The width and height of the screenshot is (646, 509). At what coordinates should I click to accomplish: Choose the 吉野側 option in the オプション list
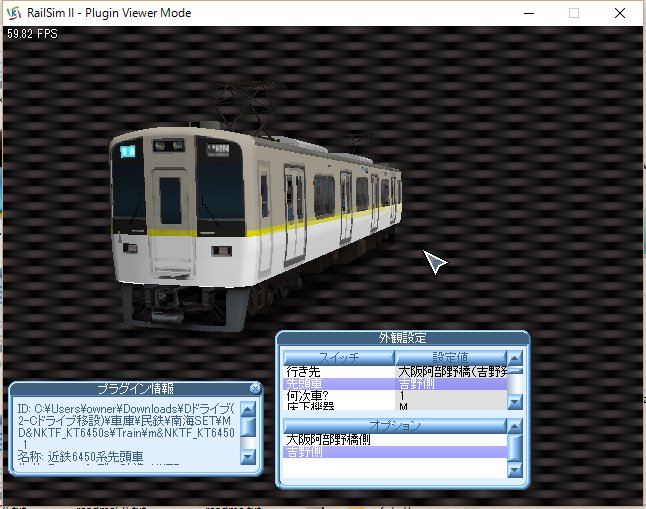[395, 452]
